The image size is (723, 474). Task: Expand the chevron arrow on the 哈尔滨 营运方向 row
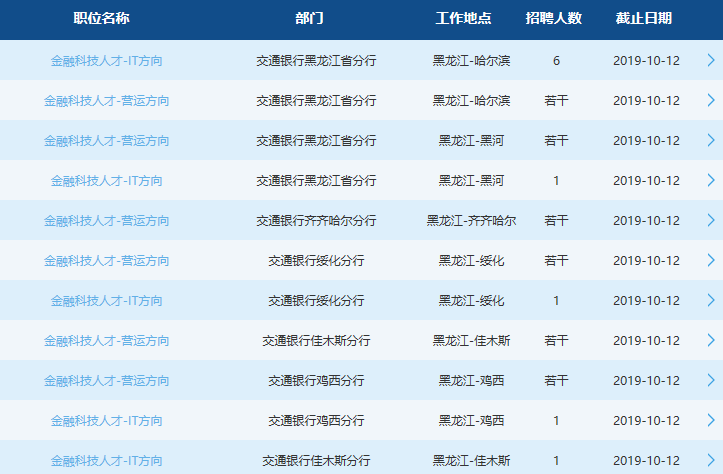pos(711,100)
